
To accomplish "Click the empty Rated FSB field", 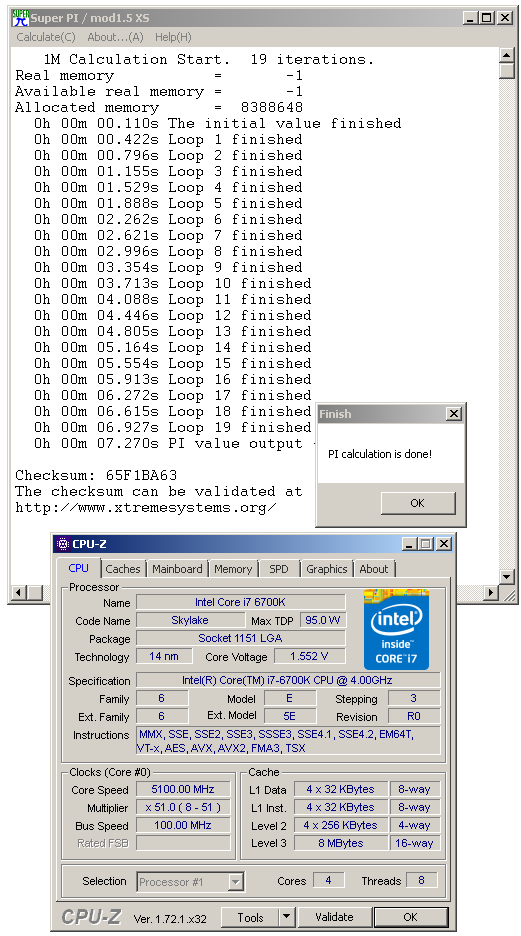I will point(183,843).
